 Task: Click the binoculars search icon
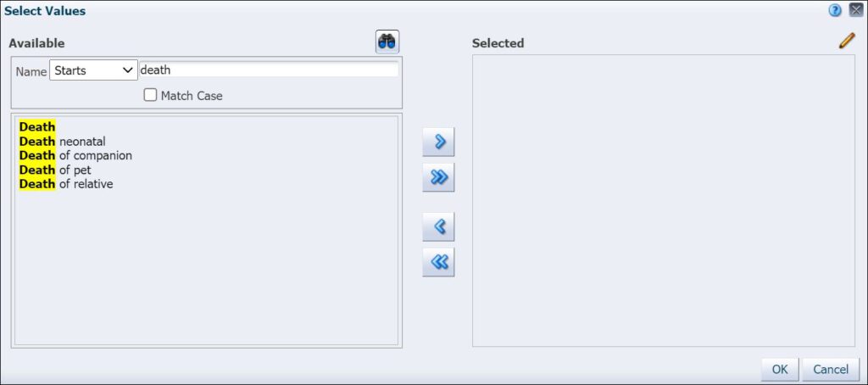387,42
